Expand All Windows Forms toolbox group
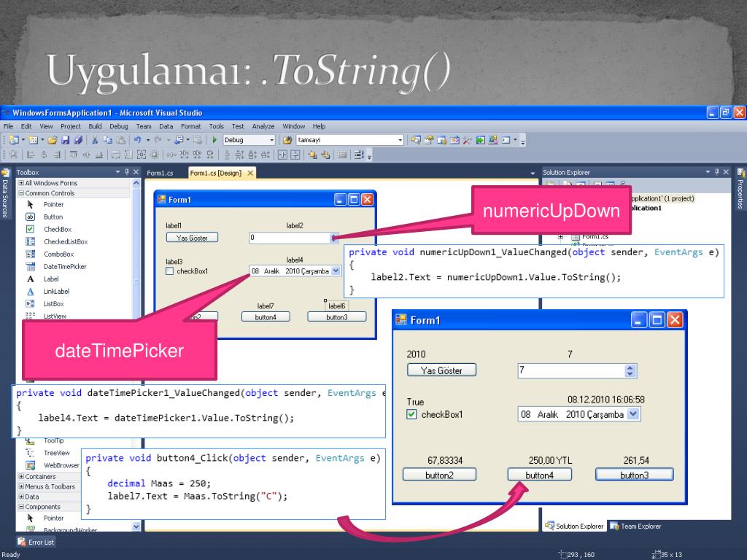This screenshot has height=560, width=747. pos(21,183)
